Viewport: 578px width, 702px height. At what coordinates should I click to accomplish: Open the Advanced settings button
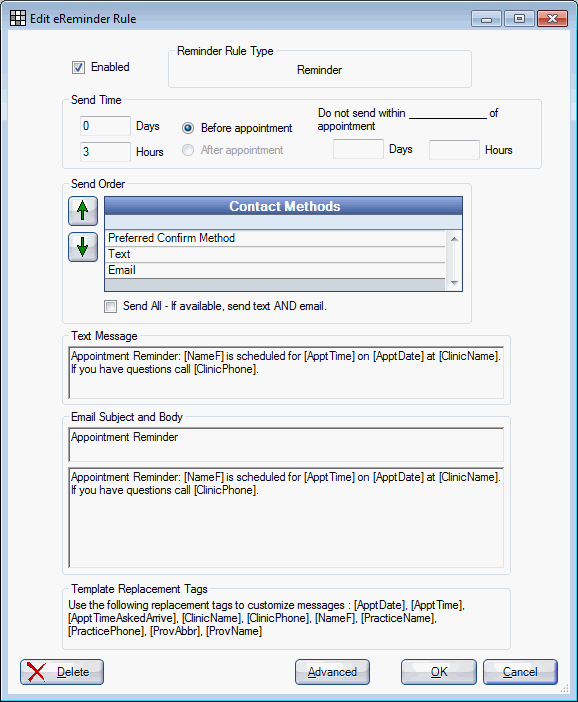332,672
